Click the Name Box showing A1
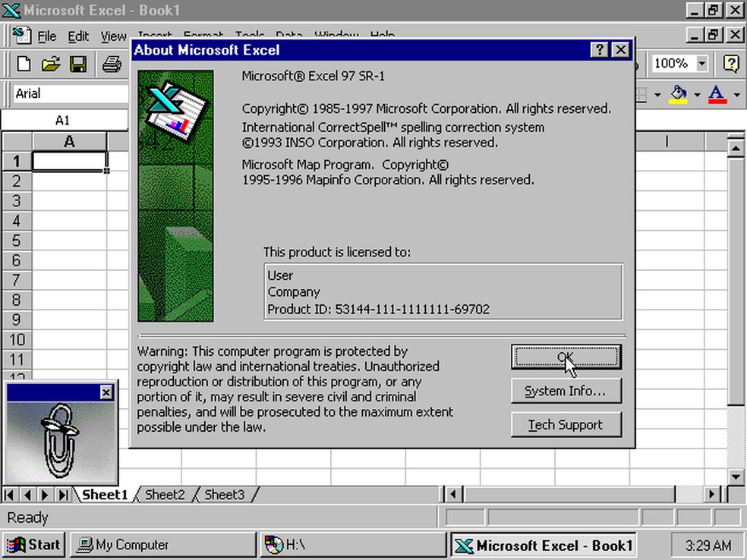Viewport: 747px width, 560px height. [63, 119]
